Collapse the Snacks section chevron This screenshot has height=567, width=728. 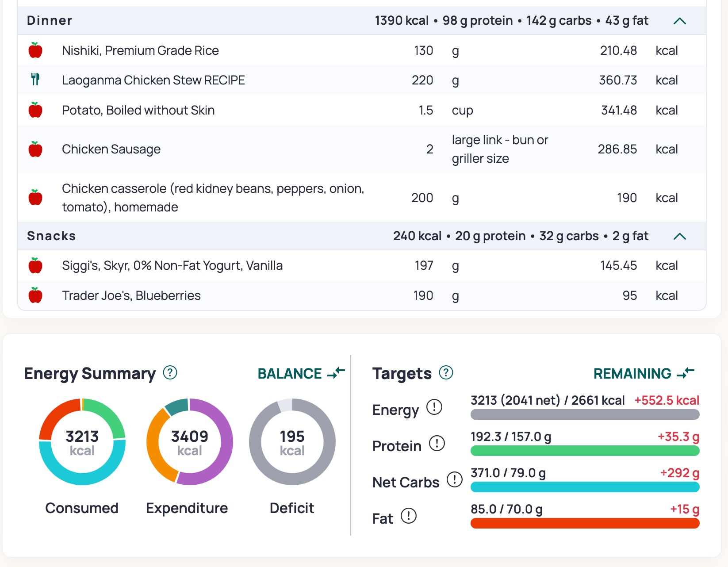(679, 236)
